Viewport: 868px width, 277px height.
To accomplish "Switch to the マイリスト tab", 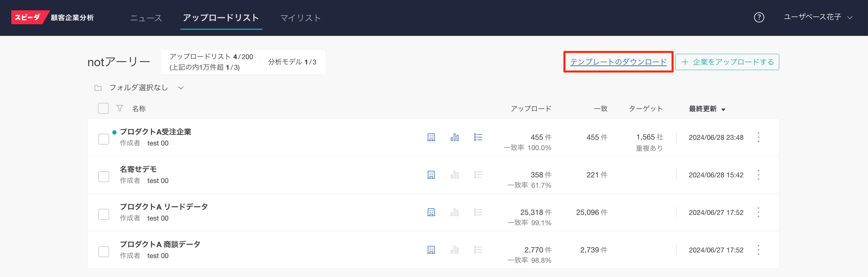I will 300,18.
